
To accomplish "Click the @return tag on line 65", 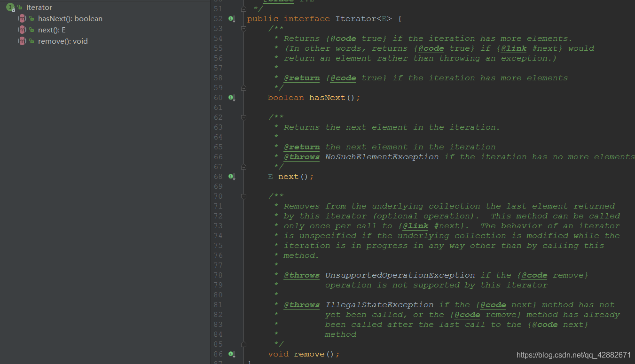I will tap(302, 147).
